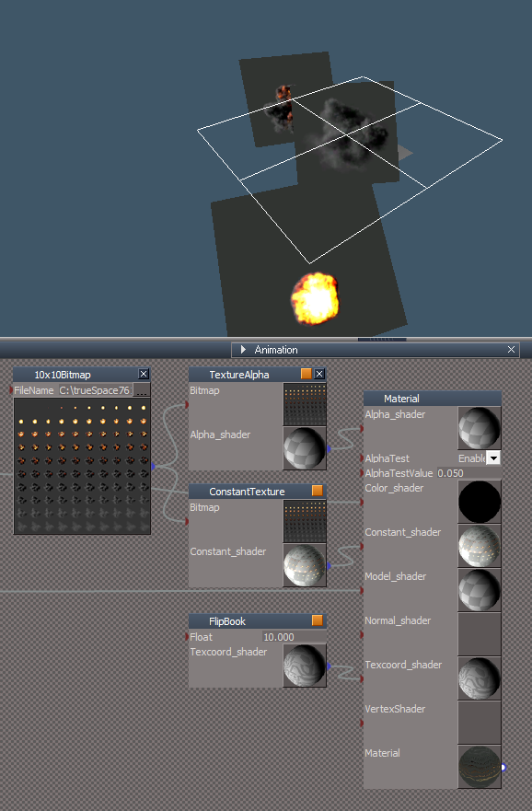Click the orange square on ConstantTexture node
The width and height of the screenshot is (532, 811).
pyautogui.click(x=318, y=491)
